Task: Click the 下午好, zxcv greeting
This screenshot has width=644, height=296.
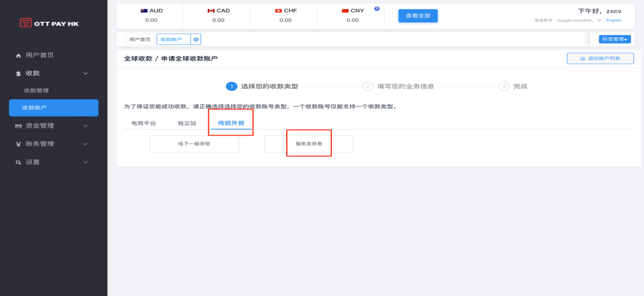Action: click(x=600, y=11)
